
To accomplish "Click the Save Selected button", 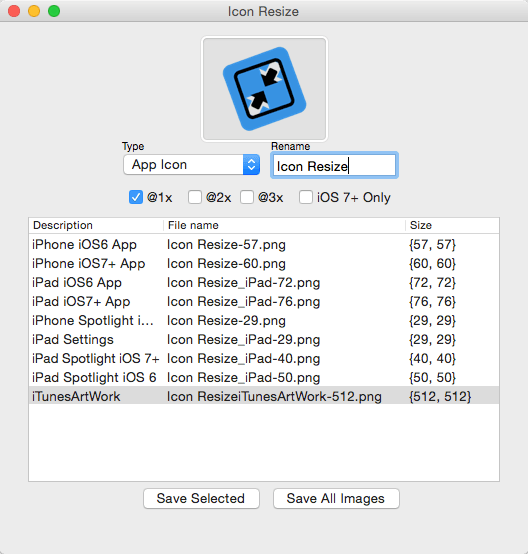I will click(x=201, y=499).
